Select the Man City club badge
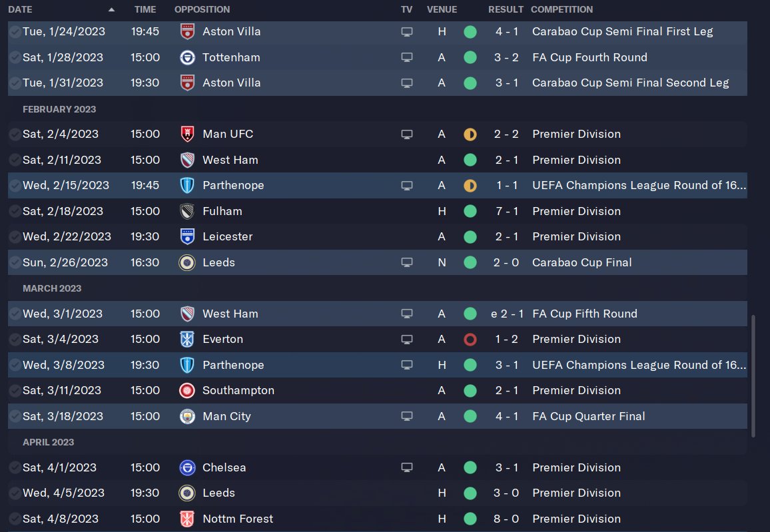 point(187,416)
